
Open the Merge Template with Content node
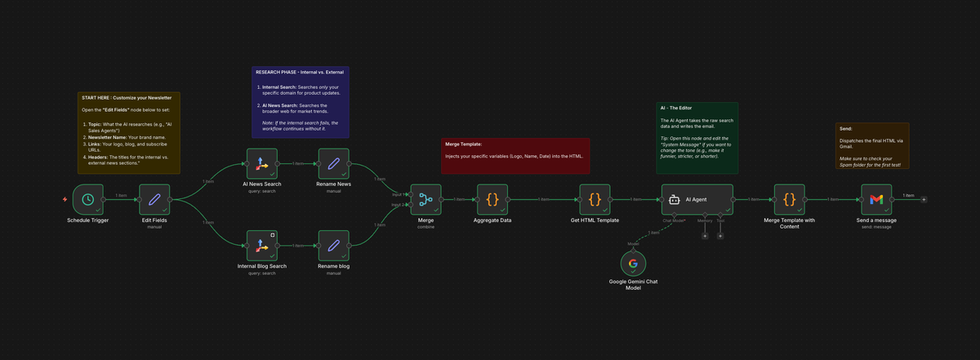789,199
